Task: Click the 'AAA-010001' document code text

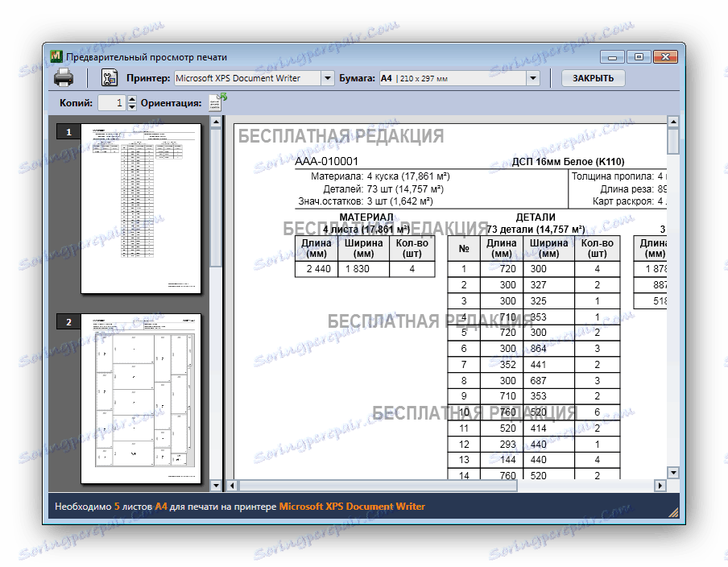Action: pos(326,162)
